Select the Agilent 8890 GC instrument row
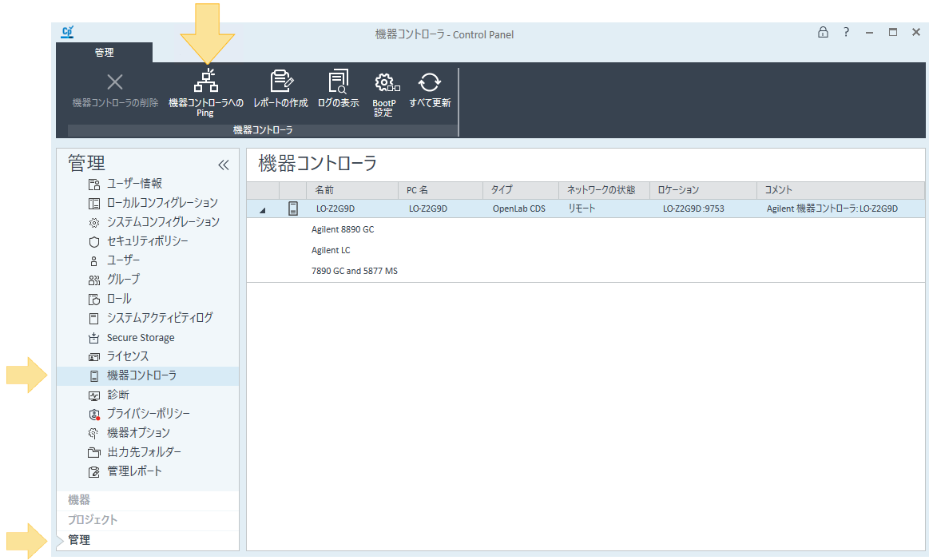The height and width of the screenshot is (560, 929). point(343,229)
